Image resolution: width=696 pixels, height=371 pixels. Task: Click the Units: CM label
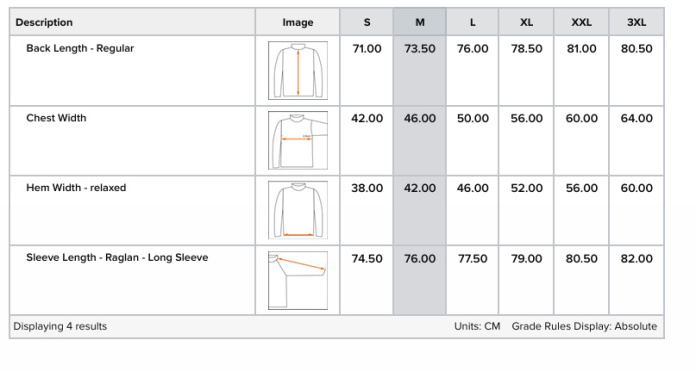(477, 326)
